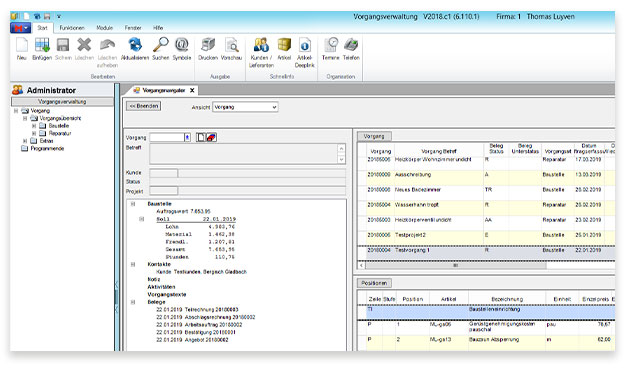
Task: Collapse the Baustelle section in details
Action: (x=133, y=204)
